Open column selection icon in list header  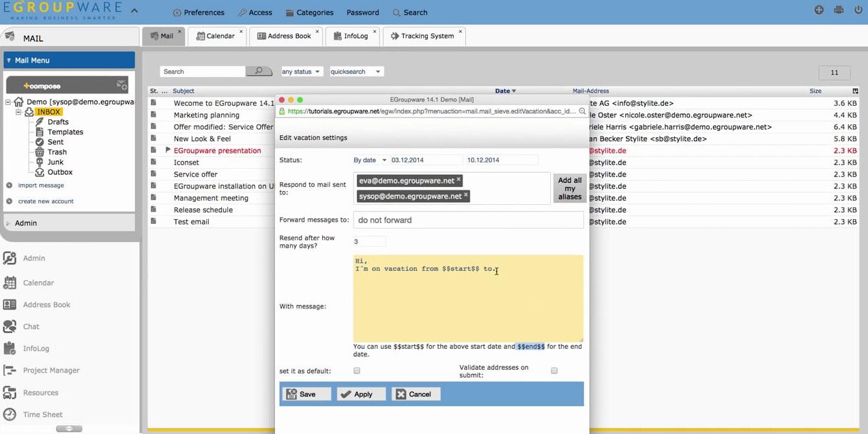(x=856, y=91)
